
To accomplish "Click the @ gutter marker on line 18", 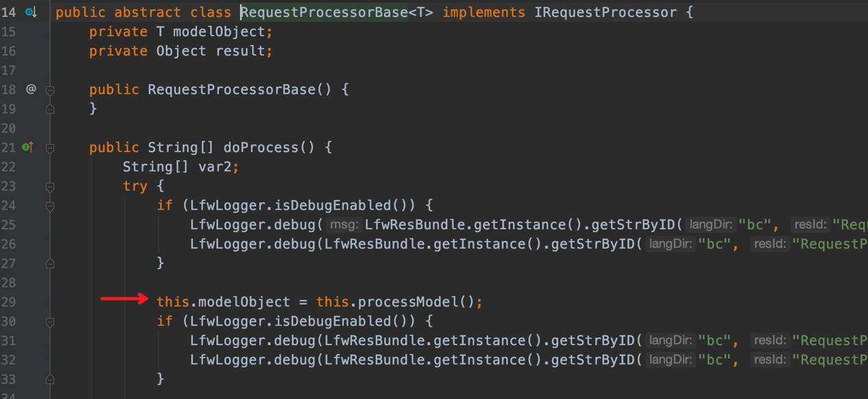I will [x=31, y=89].
